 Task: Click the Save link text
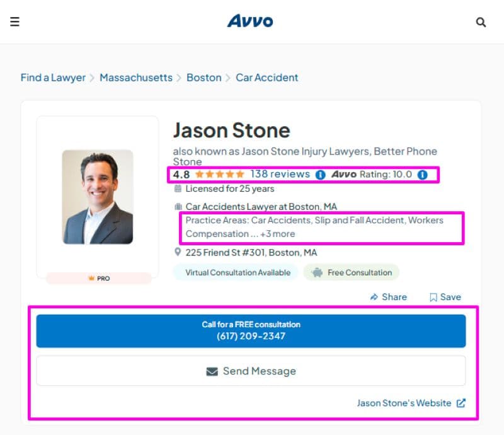pos(450,297)
